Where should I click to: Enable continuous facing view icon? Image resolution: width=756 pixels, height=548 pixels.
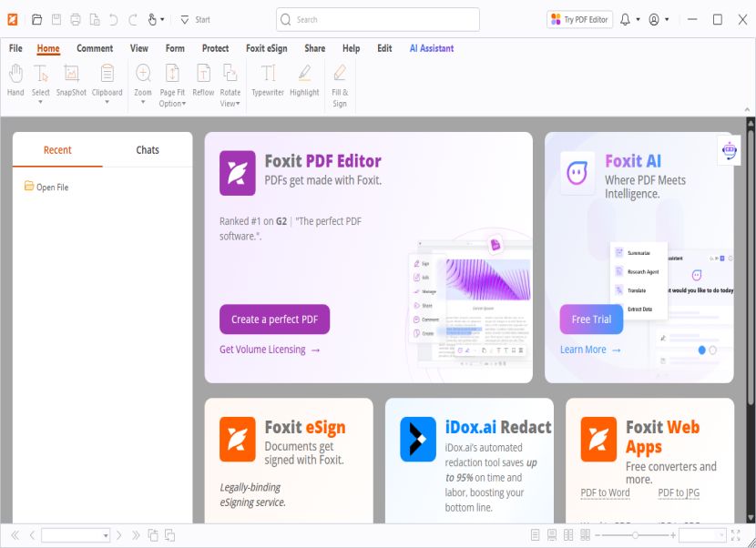585,535
